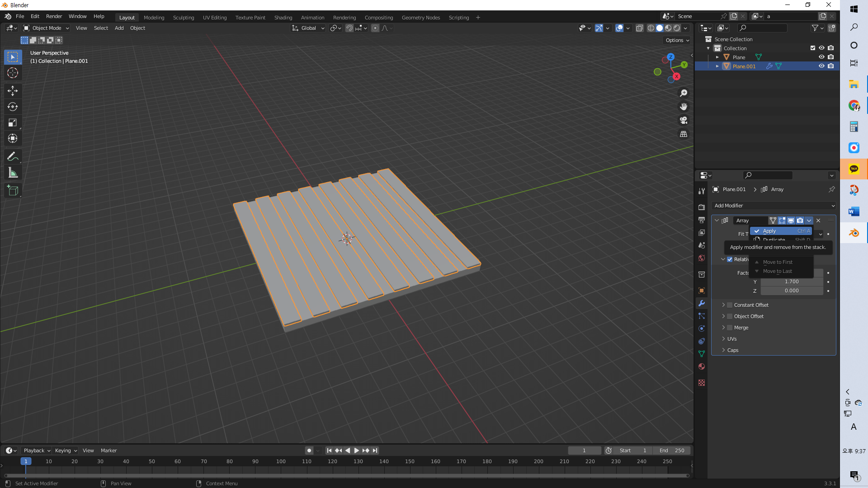Toggle camera view in viewport
The height and width of the screenshot is (488, 868).
[684, 120]
